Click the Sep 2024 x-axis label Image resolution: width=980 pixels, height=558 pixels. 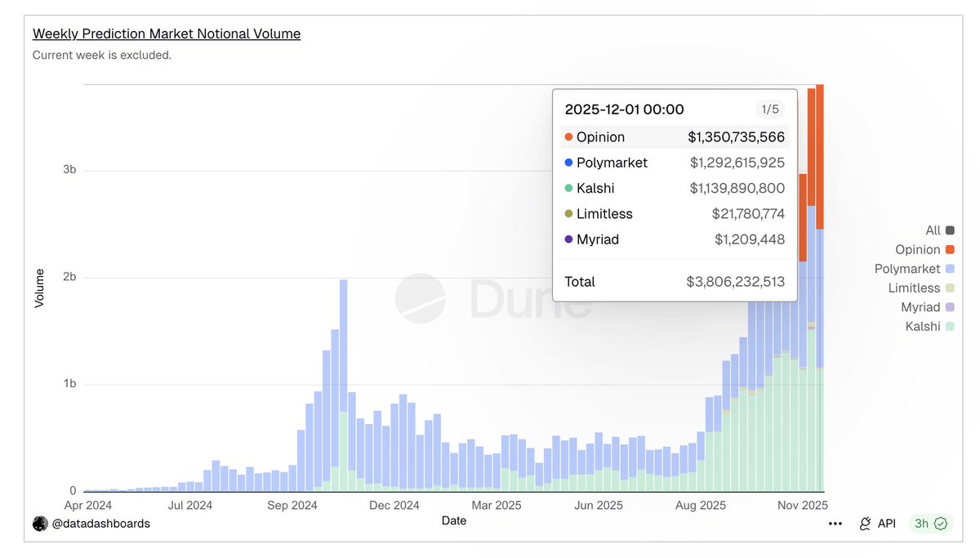tap(292, 506)
